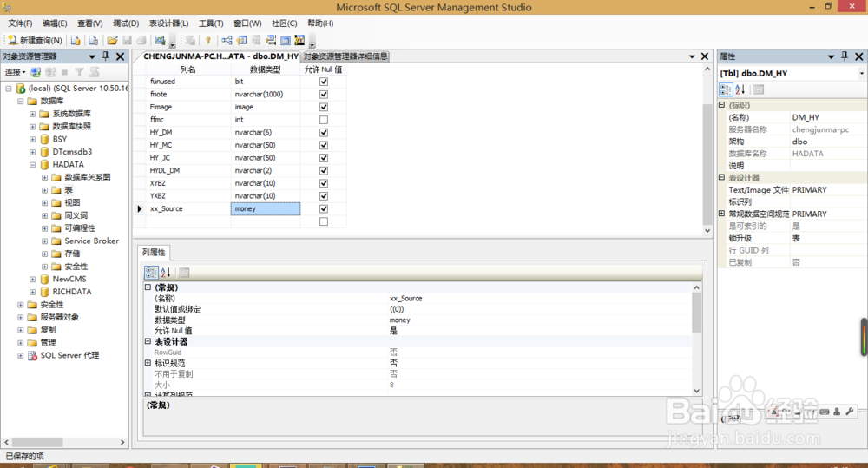Open Manage Check Constraints icon

point(286,40)
